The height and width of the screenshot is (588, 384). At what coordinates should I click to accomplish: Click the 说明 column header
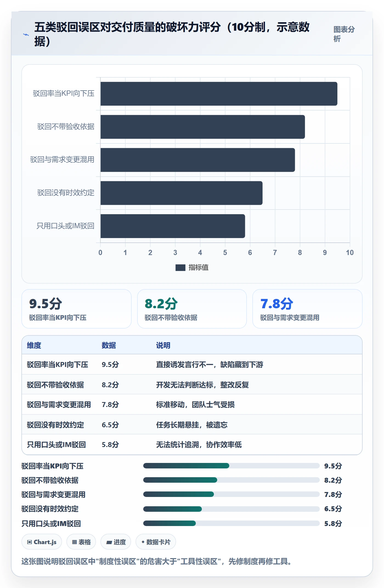pos(163,345)
